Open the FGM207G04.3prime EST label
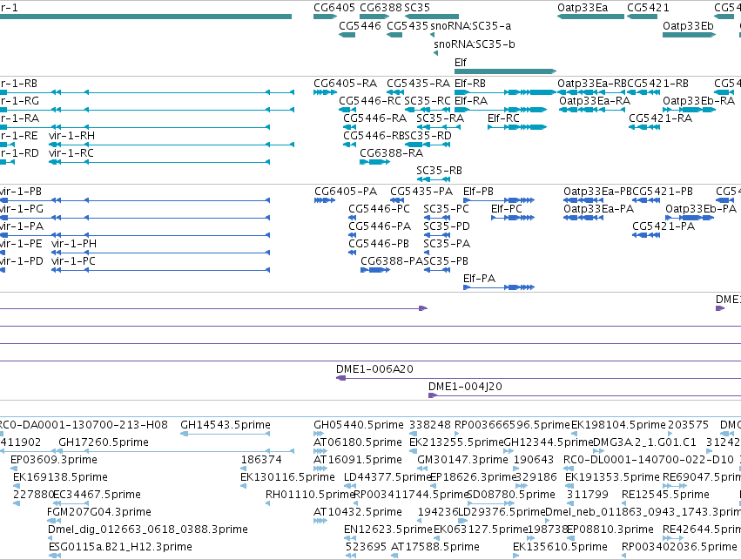 pos(98,512)
